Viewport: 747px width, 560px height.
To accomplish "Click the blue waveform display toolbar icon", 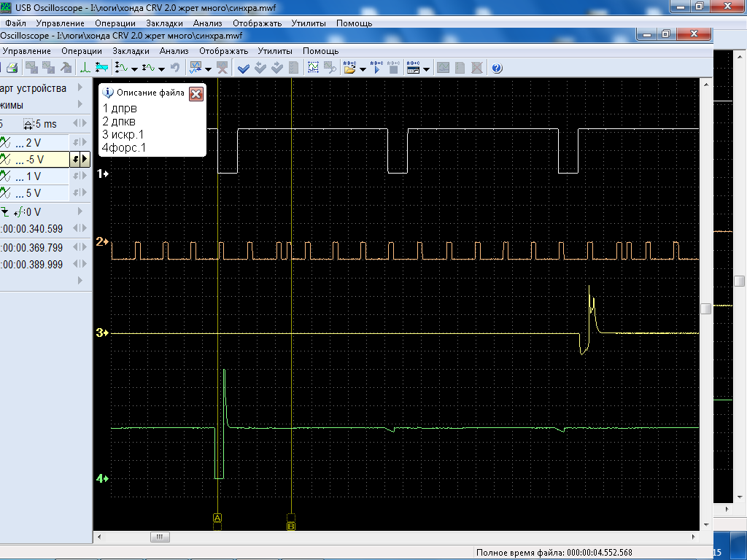I will pos(196,68).
